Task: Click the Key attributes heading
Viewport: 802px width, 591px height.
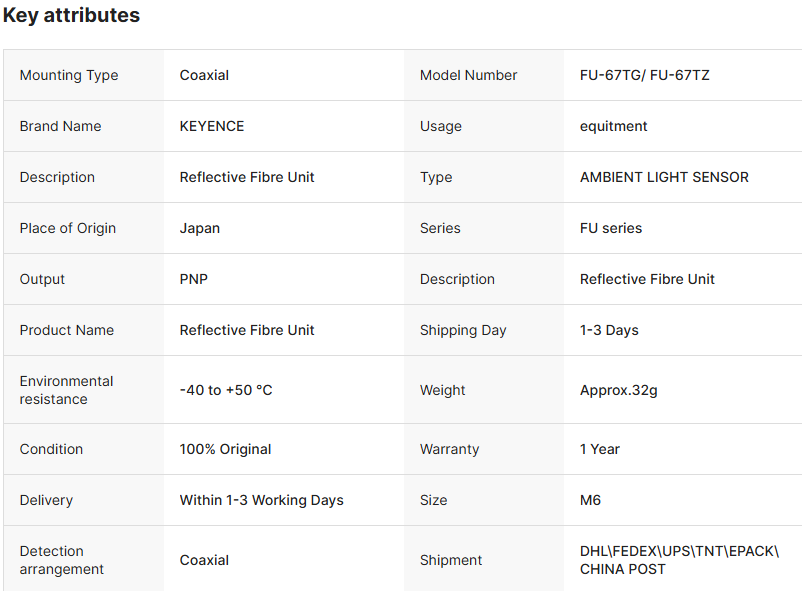Action: [x=71, y=16]
